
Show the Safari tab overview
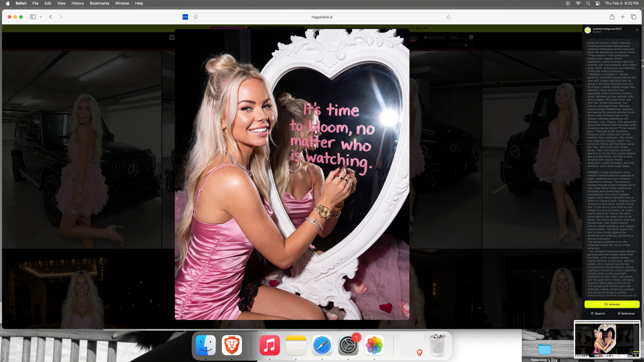tap(634, 17)
